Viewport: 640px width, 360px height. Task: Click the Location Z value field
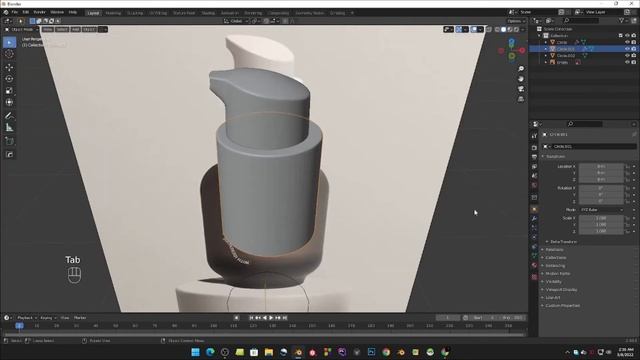601,180
